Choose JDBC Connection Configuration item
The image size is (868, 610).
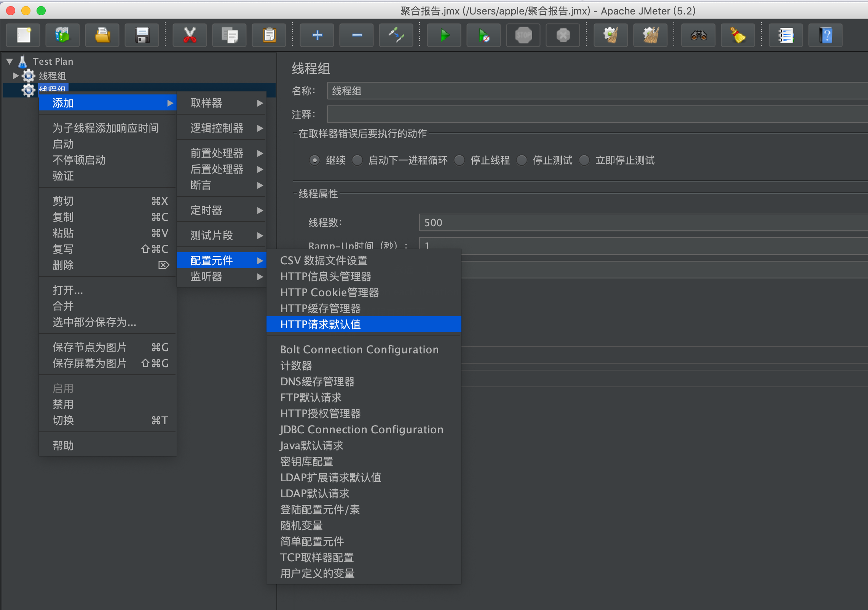tap(364, 430)
